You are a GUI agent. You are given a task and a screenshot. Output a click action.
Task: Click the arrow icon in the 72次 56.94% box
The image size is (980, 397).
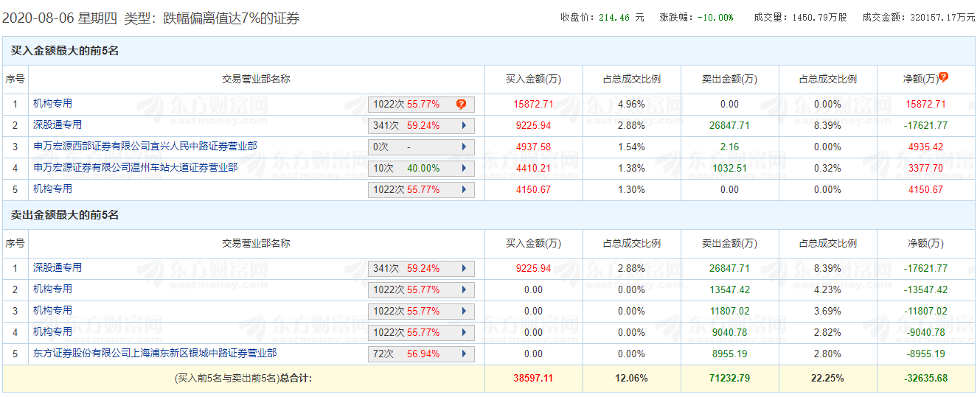(x=464, y=354)
